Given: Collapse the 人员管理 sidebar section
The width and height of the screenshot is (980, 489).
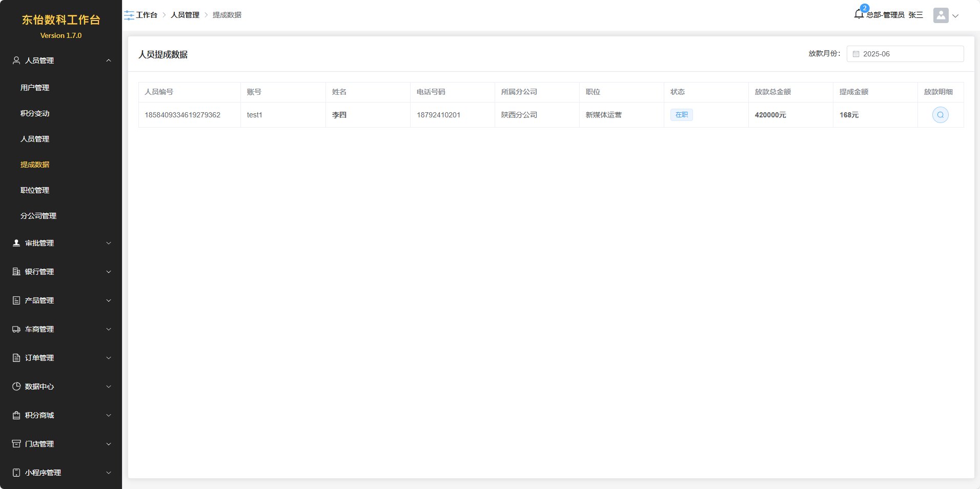Looking at the screenshot, I should coord(108,60).
